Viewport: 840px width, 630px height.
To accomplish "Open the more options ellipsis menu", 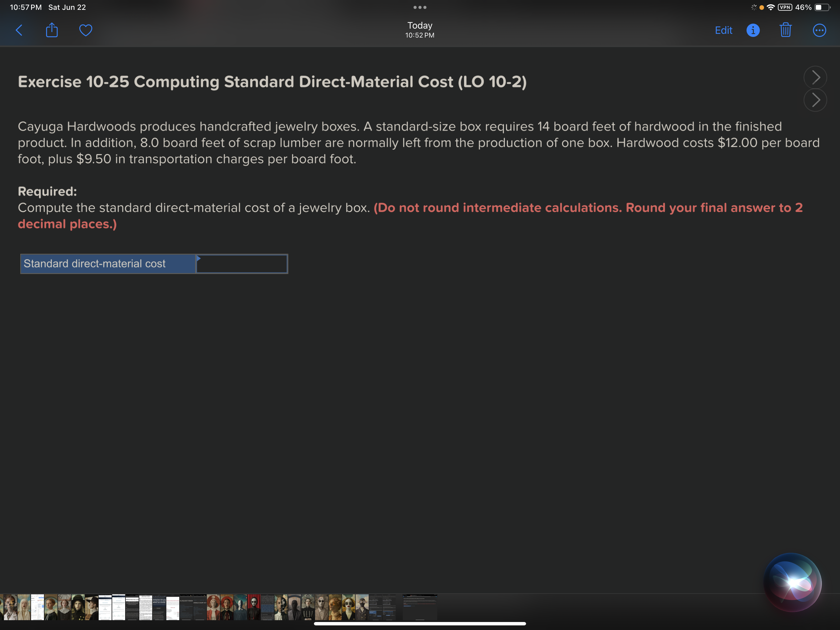I will (x=819, y=30).
